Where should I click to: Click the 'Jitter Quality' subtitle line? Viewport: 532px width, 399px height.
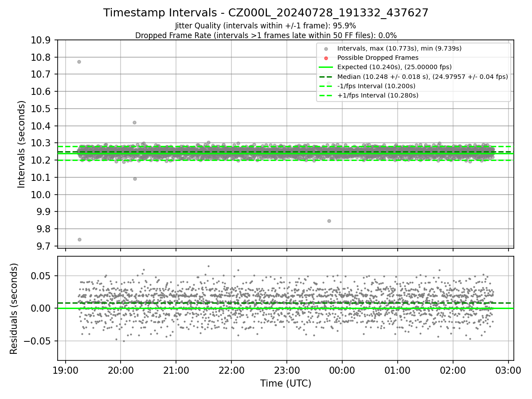pos(266,26)
